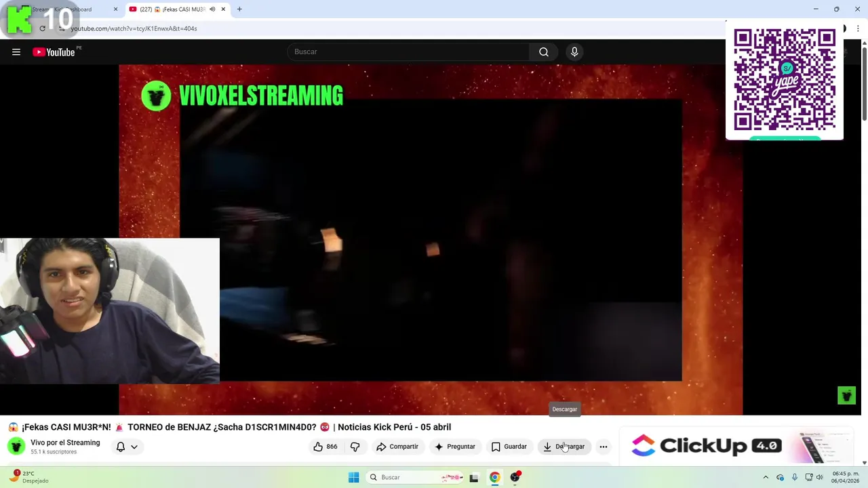Mute the YouTube tab audio icon

tap(212, 9)
